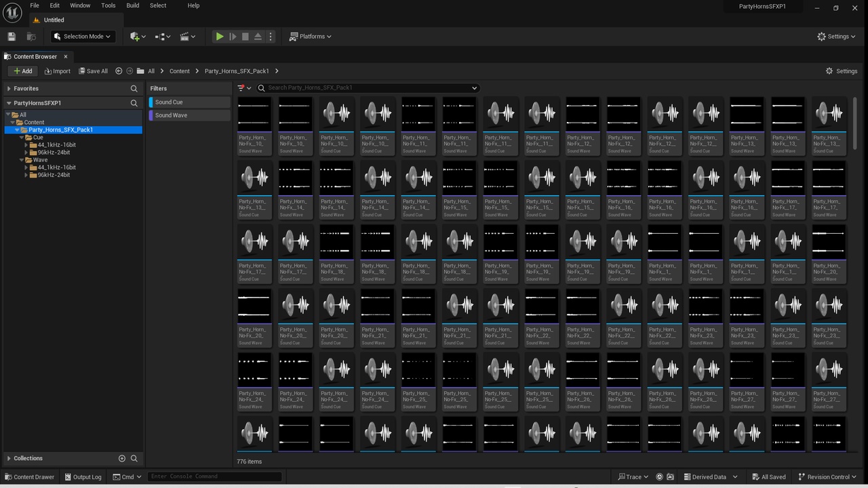Open the Blueprints toolbar menu
Screen dimensions: 868x488
pyautogui.click(x=163, y=37)
